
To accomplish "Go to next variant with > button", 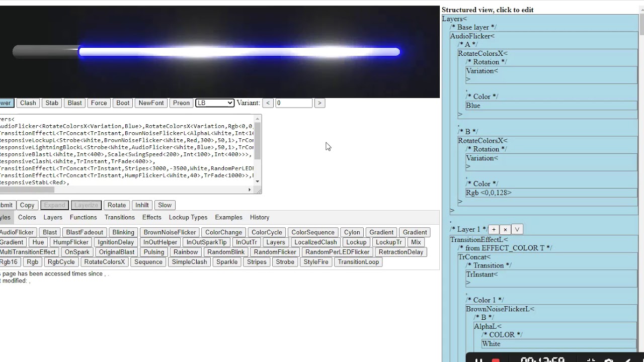I will click(x=319, y=103).
